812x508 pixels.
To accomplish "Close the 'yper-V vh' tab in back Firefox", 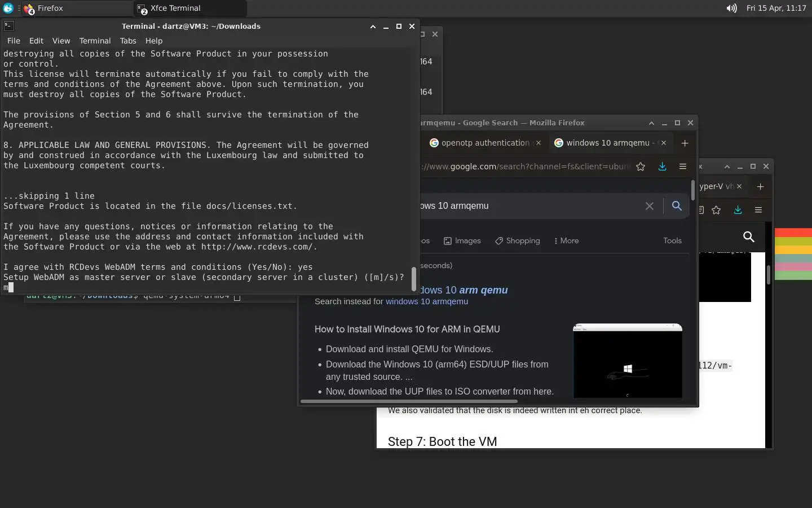I will (x=739, y=186).
